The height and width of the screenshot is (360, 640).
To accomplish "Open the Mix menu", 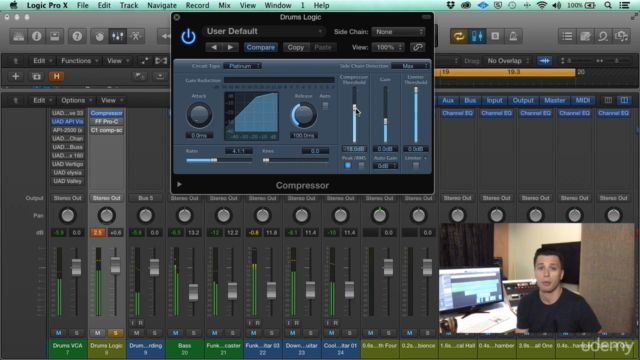I will pyautogui.click(x=224, y=5).
